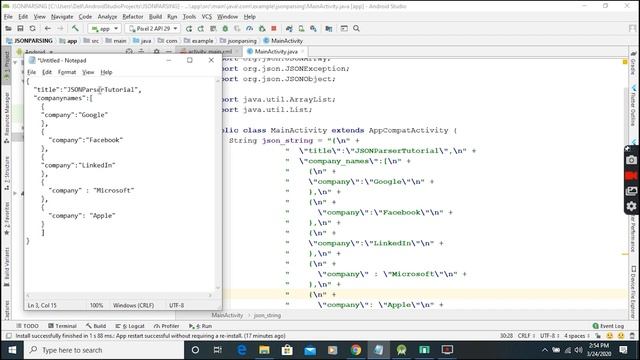The image size is (640, 360).
Task: Click the red record icon on overlay
Action: 631,176
